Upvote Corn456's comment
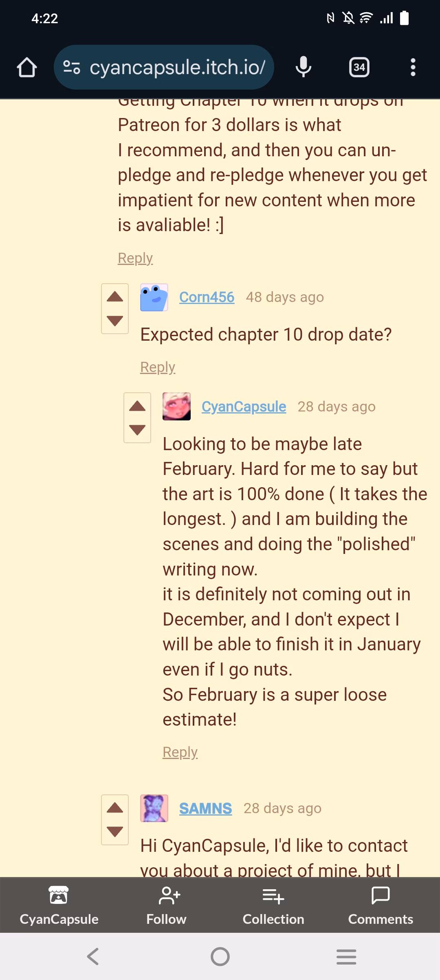The width and height of the screenshot is (440, 980). pos(115,297)
